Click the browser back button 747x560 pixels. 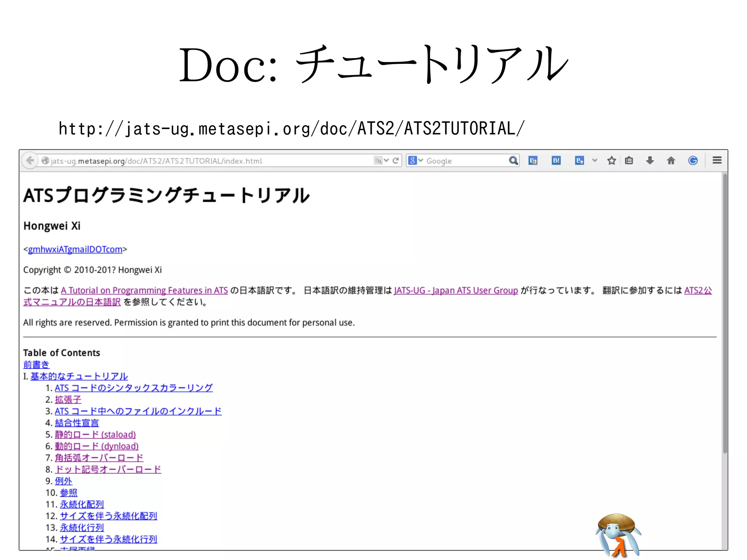(x=30, y=160)
